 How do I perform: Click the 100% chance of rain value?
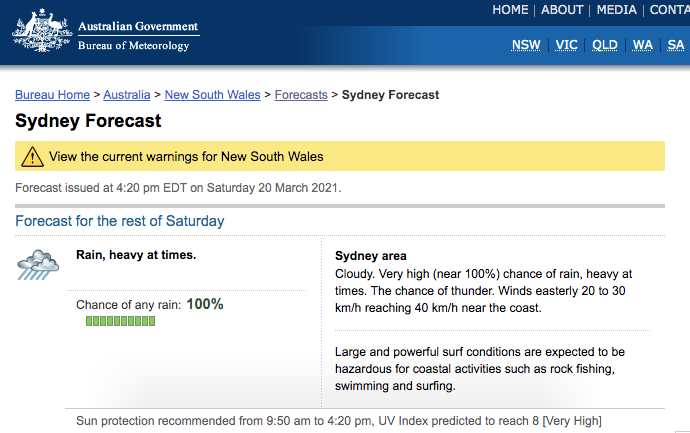[x=205, y=304]
